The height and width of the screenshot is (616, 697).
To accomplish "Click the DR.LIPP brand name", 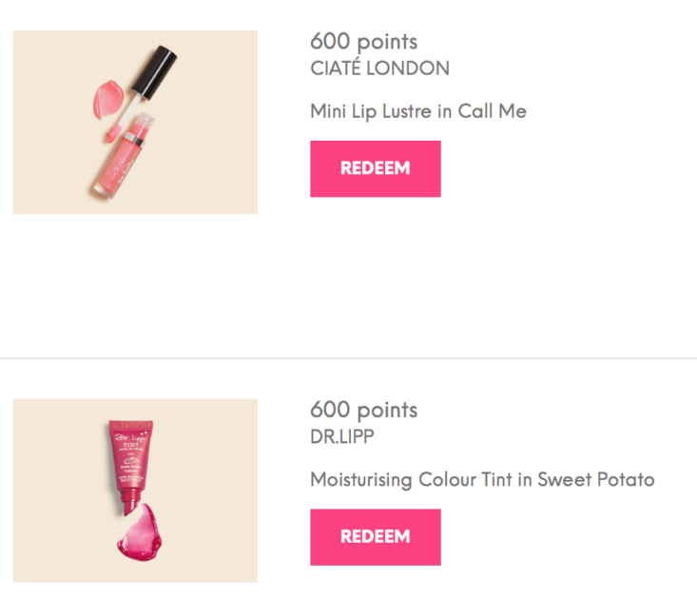I will tap(341, 437).
